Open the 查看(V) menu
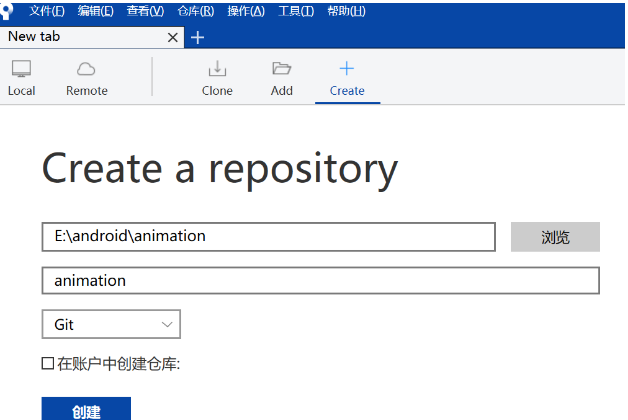The width and height of the screenshot is (628, 420). tap(145, 11)
